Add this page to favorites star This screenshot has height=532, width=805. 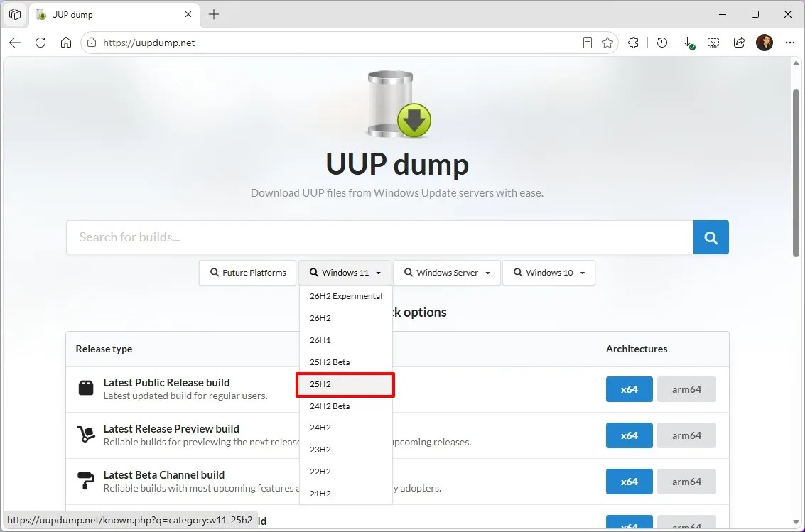pyautogui.click(x=607, y=43)
